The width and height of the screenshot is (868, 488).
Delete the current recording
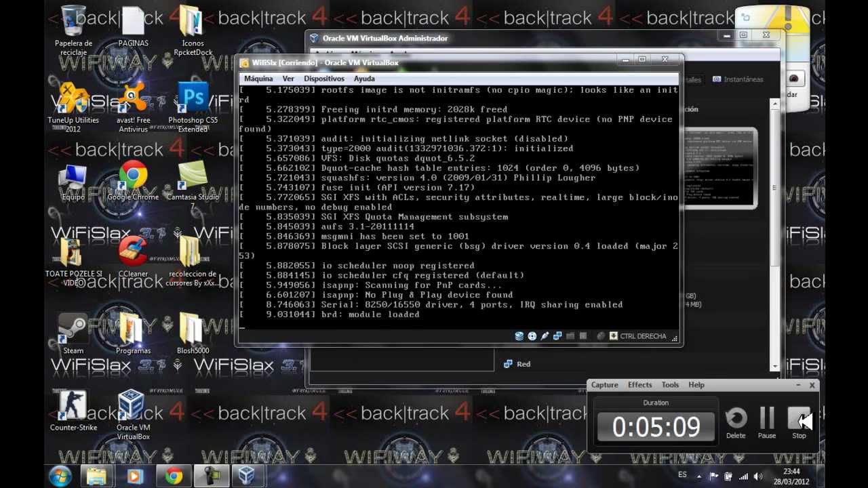click(x=736, y=422)
